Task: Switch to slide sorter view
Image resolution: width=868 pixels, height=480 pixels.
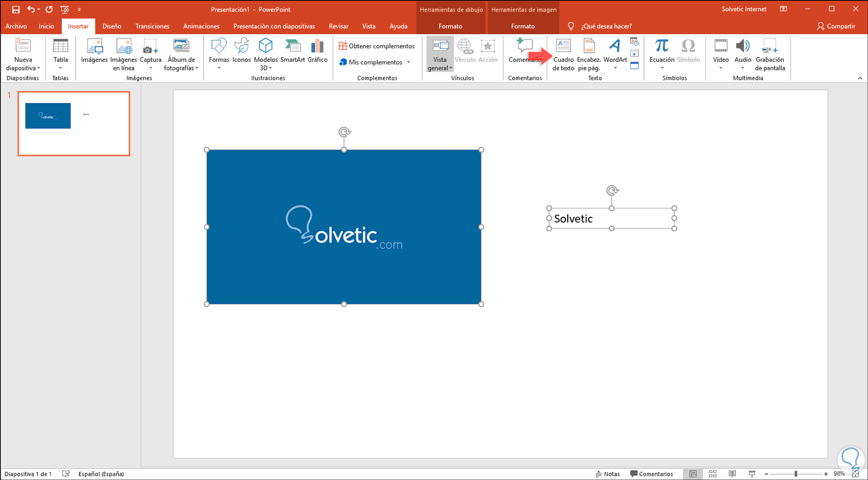Action: pos(712,474)
